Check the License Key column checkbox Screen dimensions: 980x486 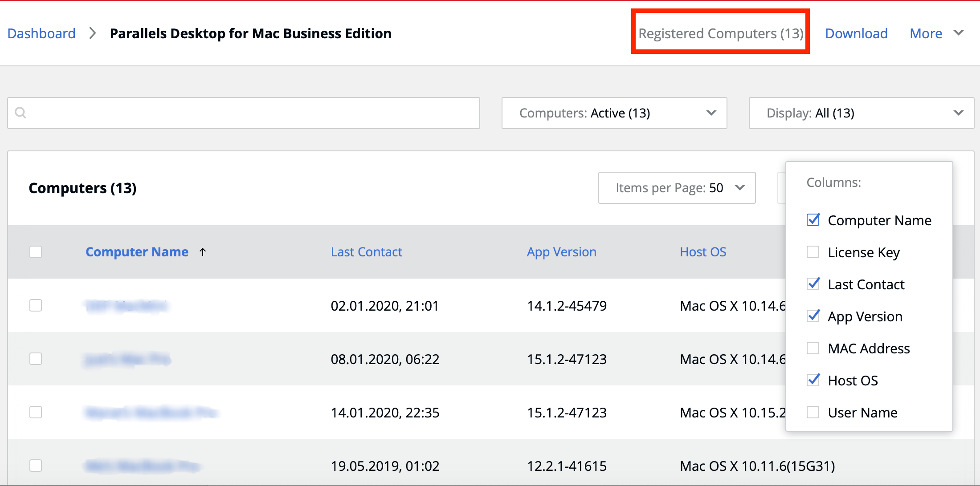click(x=813, y=252)
